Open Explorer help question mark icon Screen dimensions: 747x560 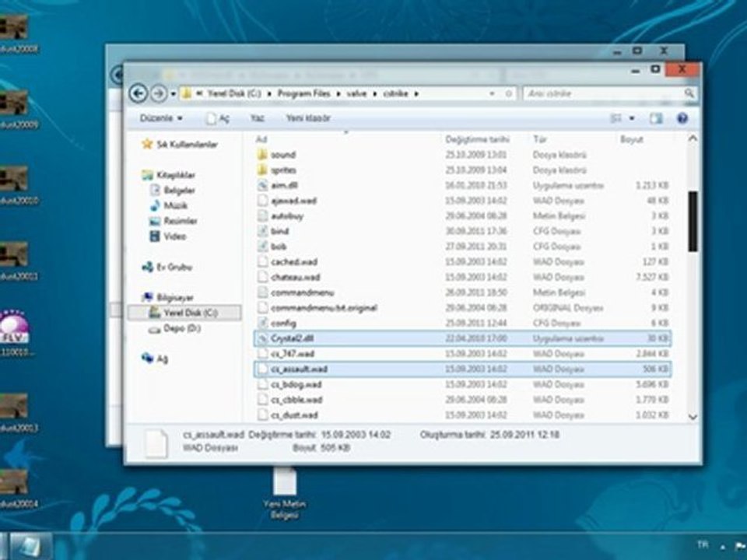click(682, 118)
